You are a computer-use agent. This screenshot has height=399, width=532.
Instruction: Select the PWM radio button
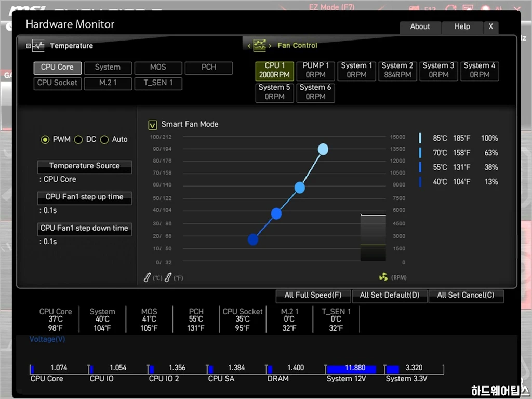coord(45,139)
